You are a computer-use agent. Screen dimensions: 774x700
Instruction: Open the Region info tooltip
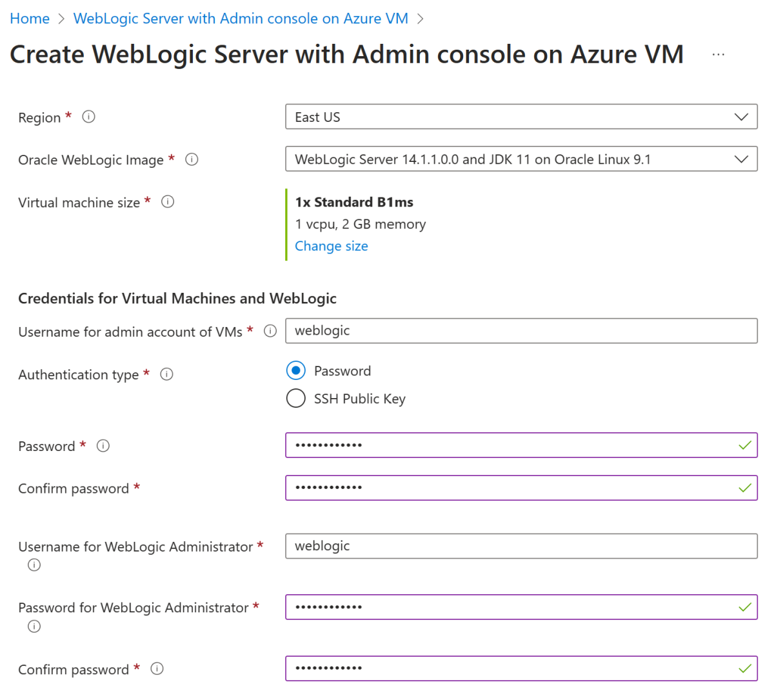(88, 116)
